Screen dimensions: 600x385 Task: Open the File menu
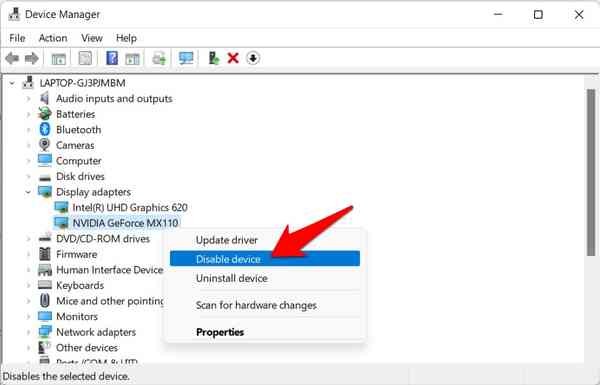17,38
